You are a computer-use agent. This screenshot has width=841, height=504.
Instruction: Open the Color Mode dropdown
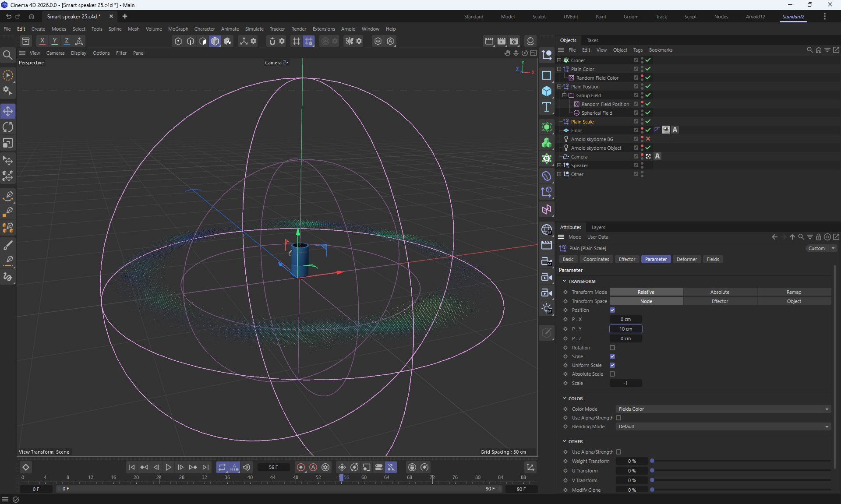tap(723, 409)
